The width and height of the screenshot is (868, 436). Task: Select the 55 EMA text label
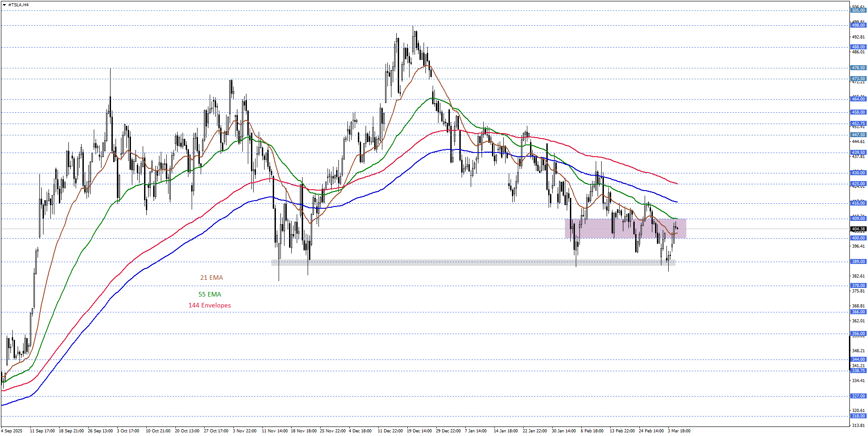pyautogui.click(x=210, y=294)
